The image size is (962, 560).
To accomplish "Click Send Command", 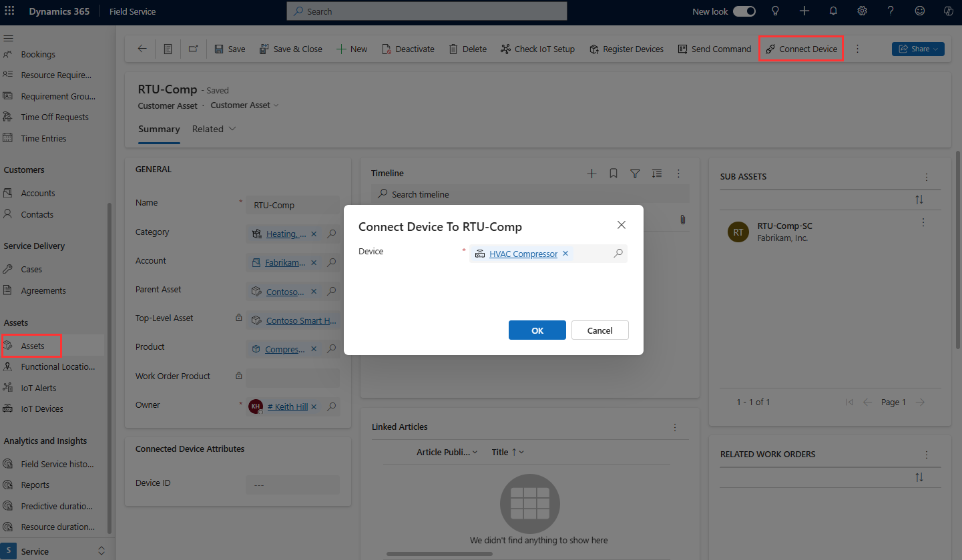I will point(714,49).
